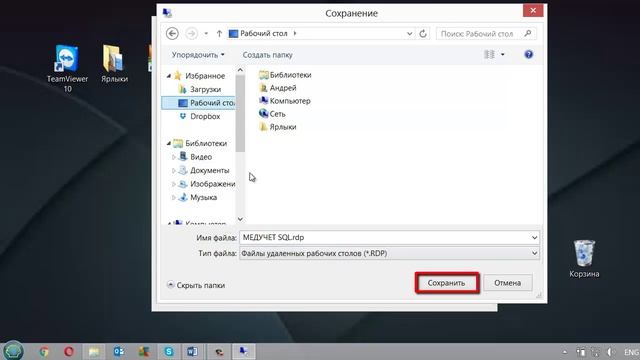Viewport: 640px width, 360px height.
Task: Select Андрей user folder in file list
Action: click(x=278, y=88)
